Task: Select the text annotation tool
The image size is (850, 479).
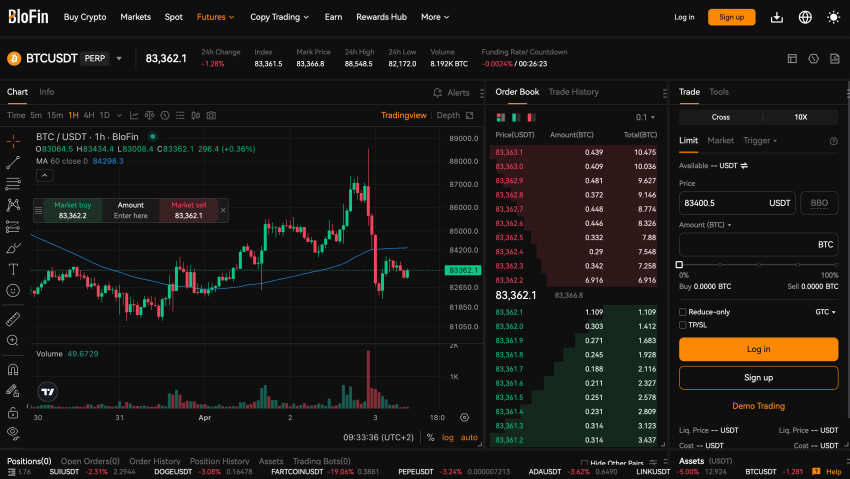Action: [x=13, y=269]
